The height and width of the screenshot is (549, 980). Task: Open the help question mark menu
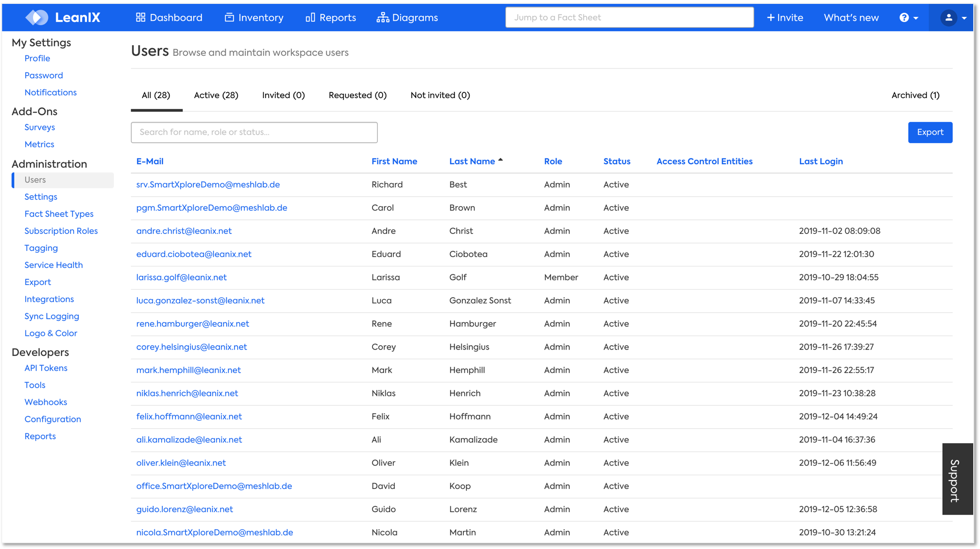(908, 17)
